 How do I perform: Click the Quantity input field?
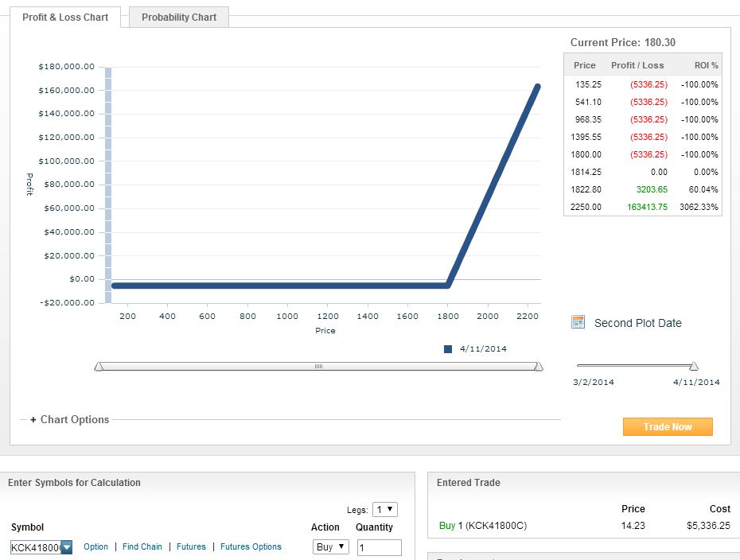click(x=380, y=548)
